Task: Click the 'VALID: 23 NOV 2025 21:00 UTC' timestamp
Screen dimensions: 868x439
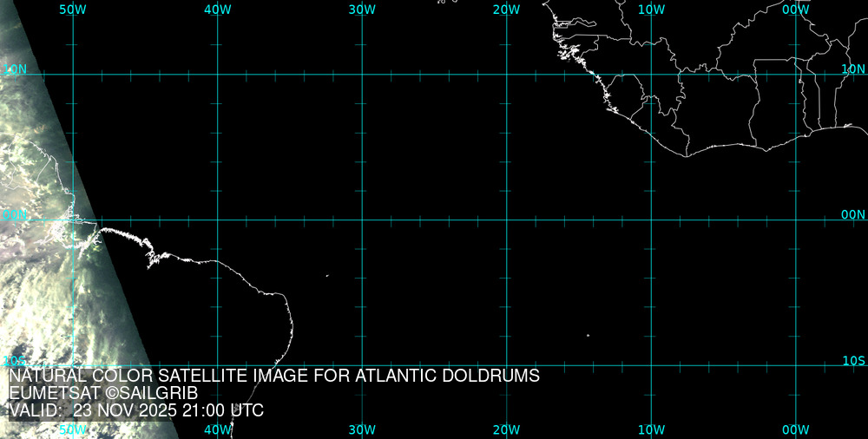Action: [x=135, y=410]
